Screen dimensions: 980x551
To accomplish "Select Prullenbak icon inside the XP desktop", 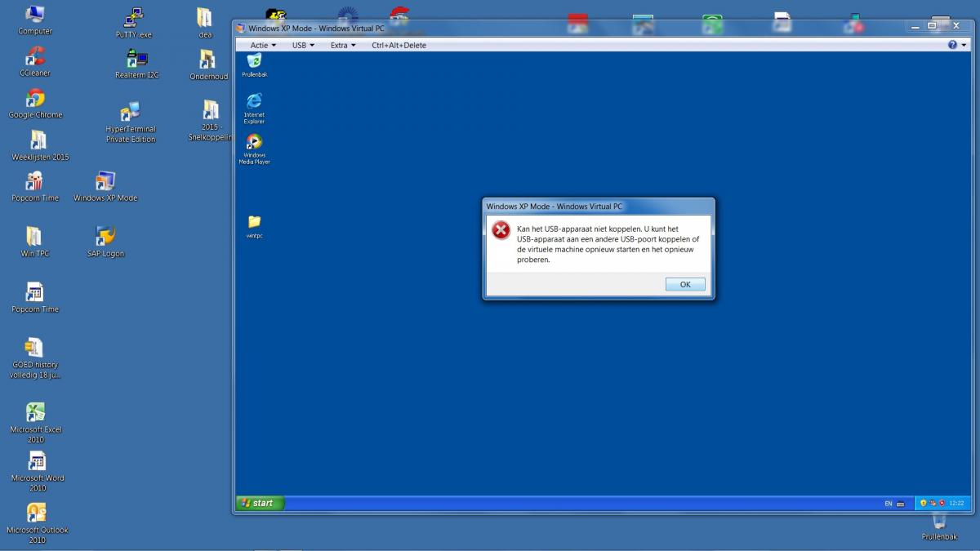I will pyautogui.click(x=254, y=65).
